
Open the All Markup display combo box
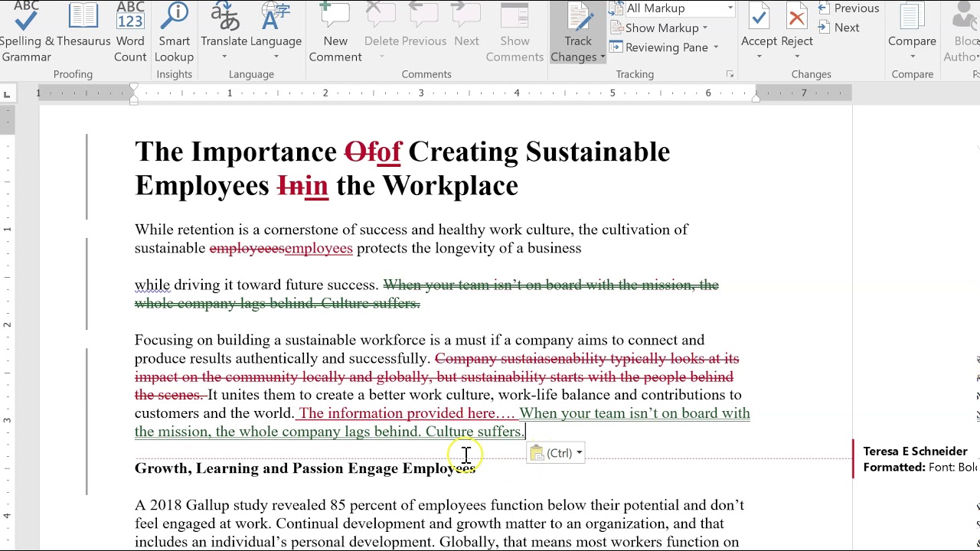(x=672, y=8)
